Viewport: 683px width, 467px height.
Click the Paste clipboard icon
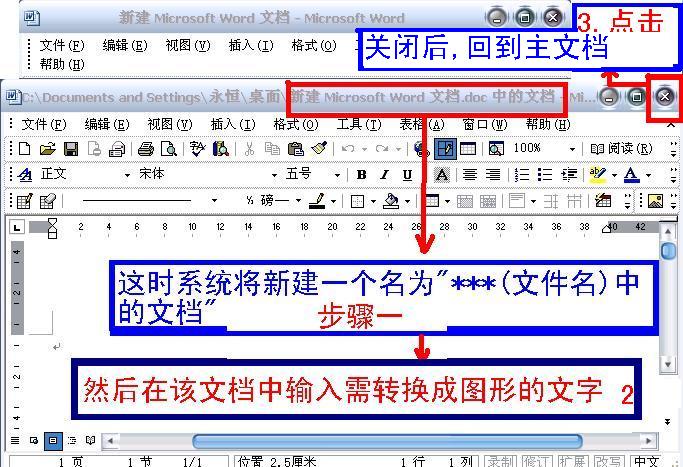(x=296, y=149)
